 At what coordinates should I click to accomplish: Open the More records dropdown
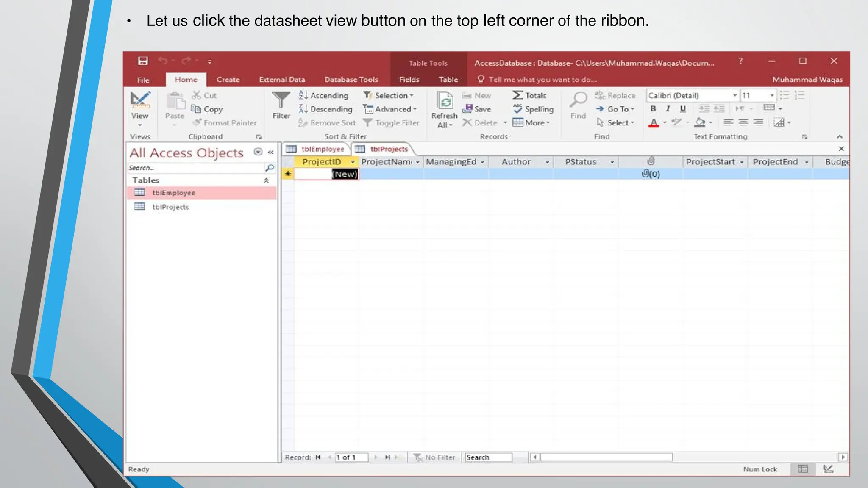tap(531, 122)
